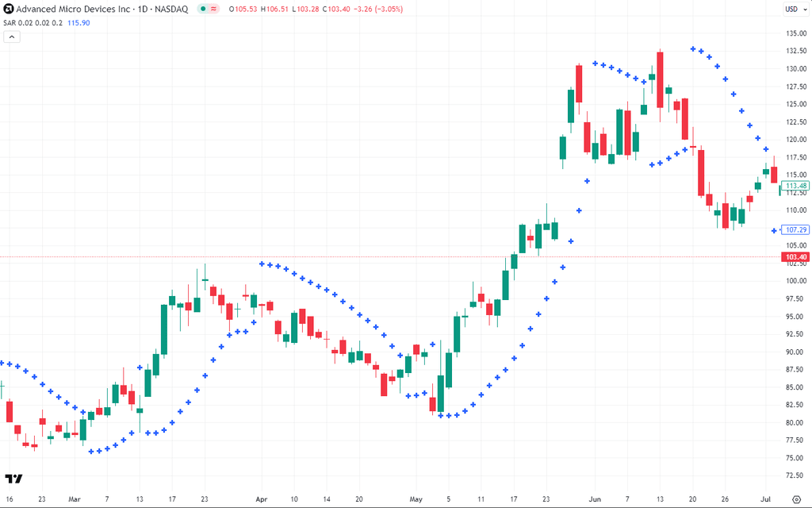Open the TradingView logo link
This screenshot has width=812, height=508.
click(13, 479)
